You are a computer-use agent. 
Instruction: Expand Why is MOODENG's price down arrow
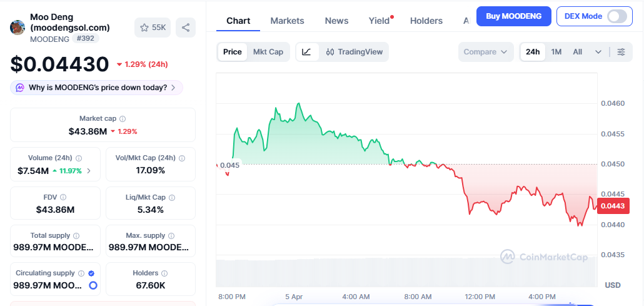click(x=173, y=88)
